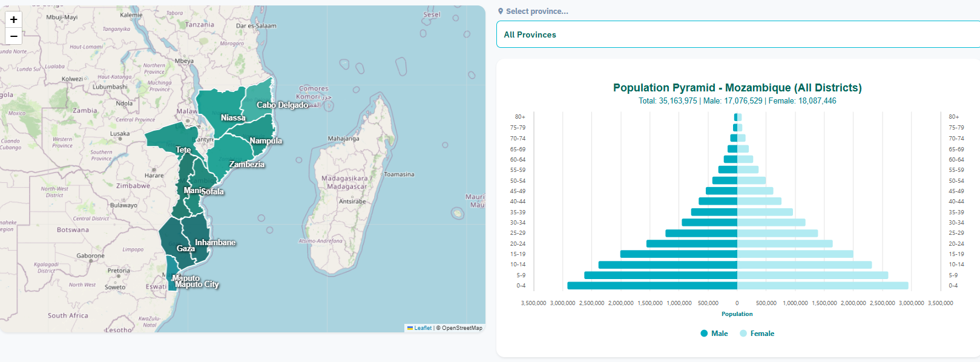The image size is (980, 362).
Task: Select Tete province on the map
Action: [x=183, y=150]
